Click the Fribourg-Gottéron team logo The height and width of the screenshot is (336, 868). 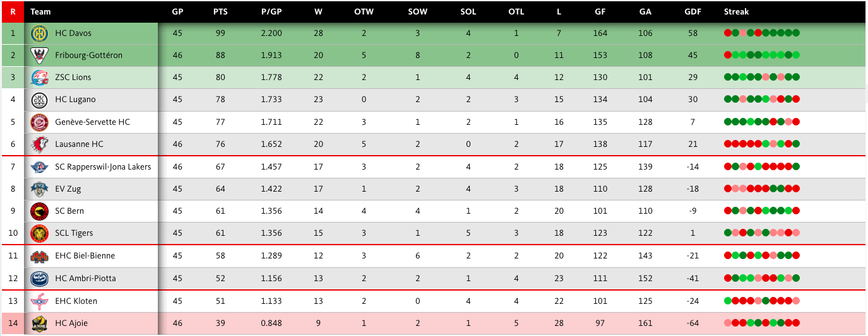(39, 55)
